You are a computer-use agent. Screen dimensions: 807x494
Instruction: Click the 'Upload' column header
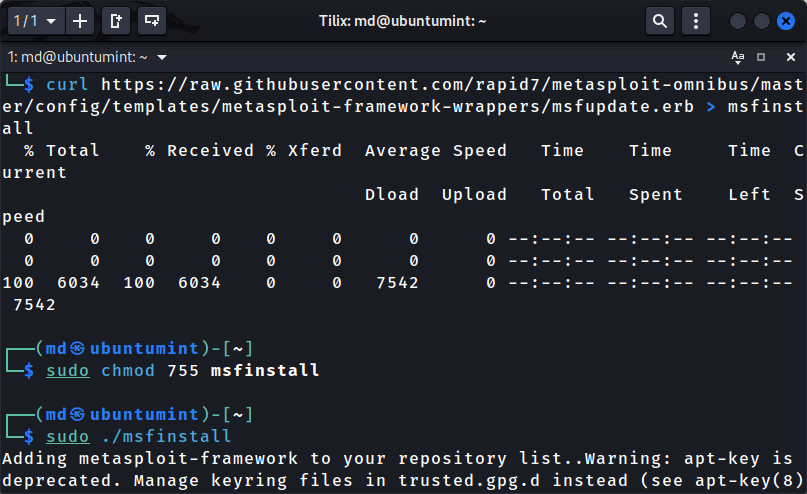click(474, 195)
